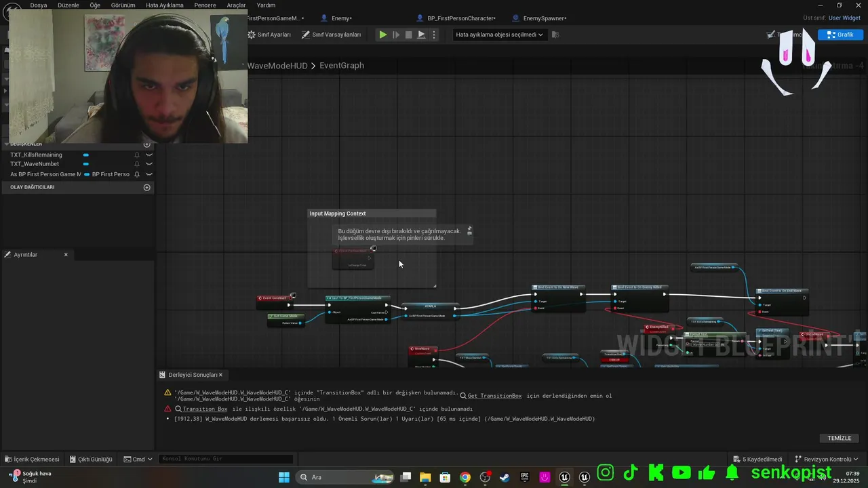Focus the Konsol Komutunu Gir input field

coord(226,459)
